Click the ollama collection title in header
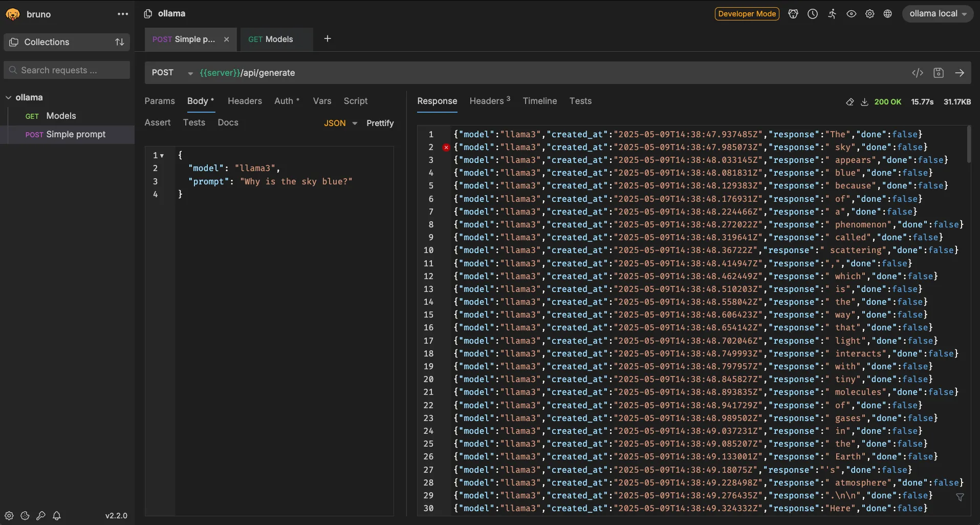Viewport: 980px width, 525px height. pos(171,13)
